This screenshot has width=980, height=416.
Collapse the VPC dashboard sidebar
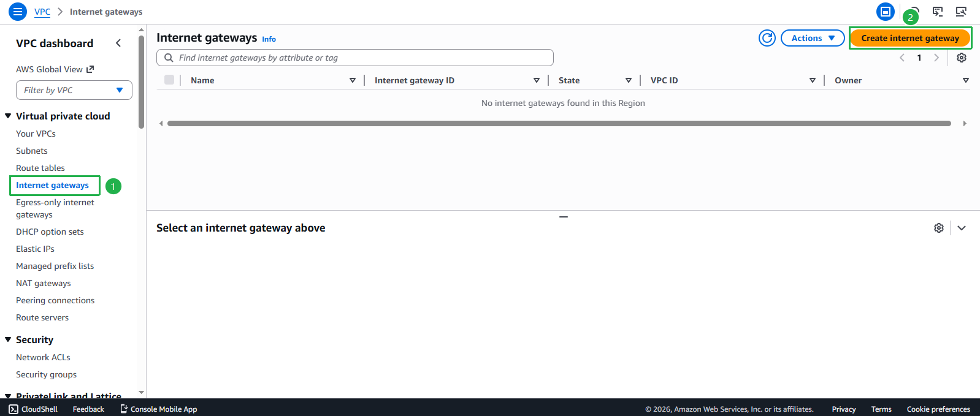coord(118,43)
